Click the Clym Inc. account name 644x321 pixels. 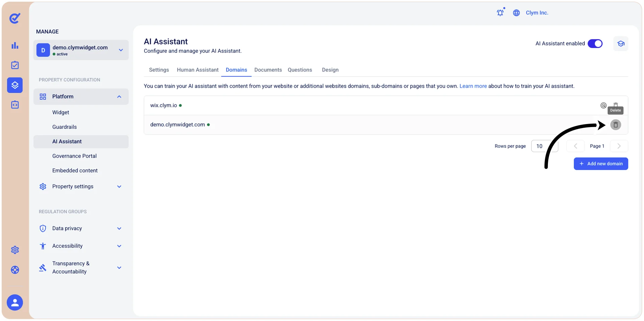click(x=537, y=13)
